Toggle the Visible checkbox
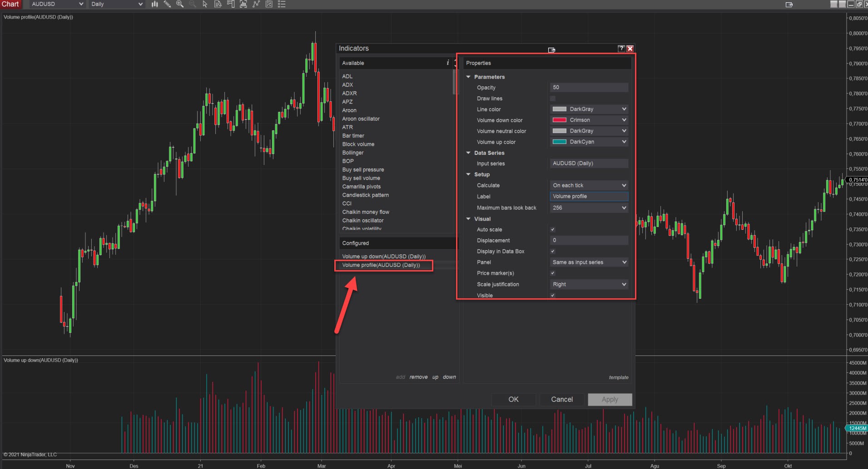Screen dimensions: 868x469 [x=553, y=296]
